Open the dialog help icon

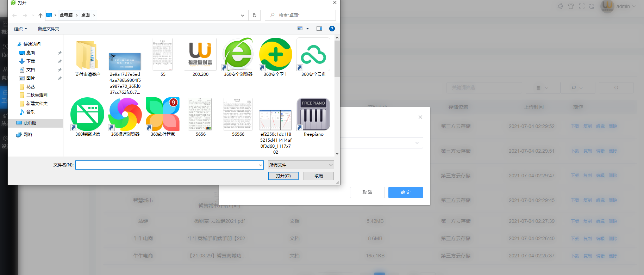pos(332,29)
